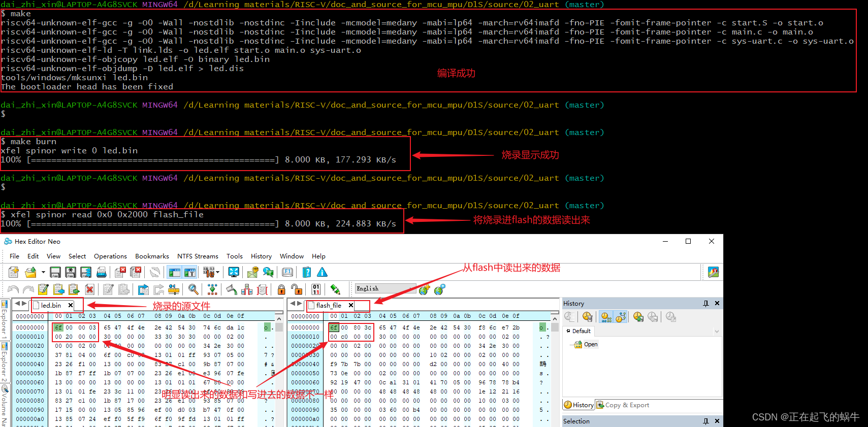Close the flash_file tab
Screen dimensions: 868x427
click(x=350, y=305)
